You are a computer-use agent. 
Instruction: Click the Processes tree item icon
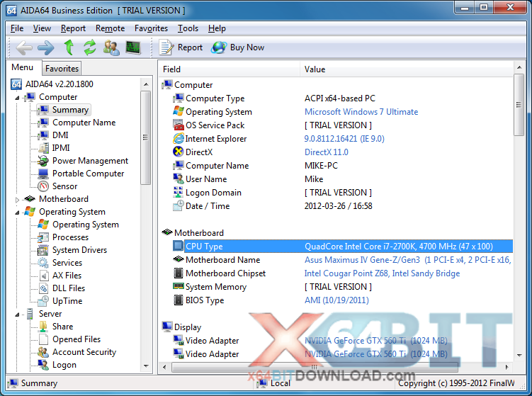(x=43, y=237)
